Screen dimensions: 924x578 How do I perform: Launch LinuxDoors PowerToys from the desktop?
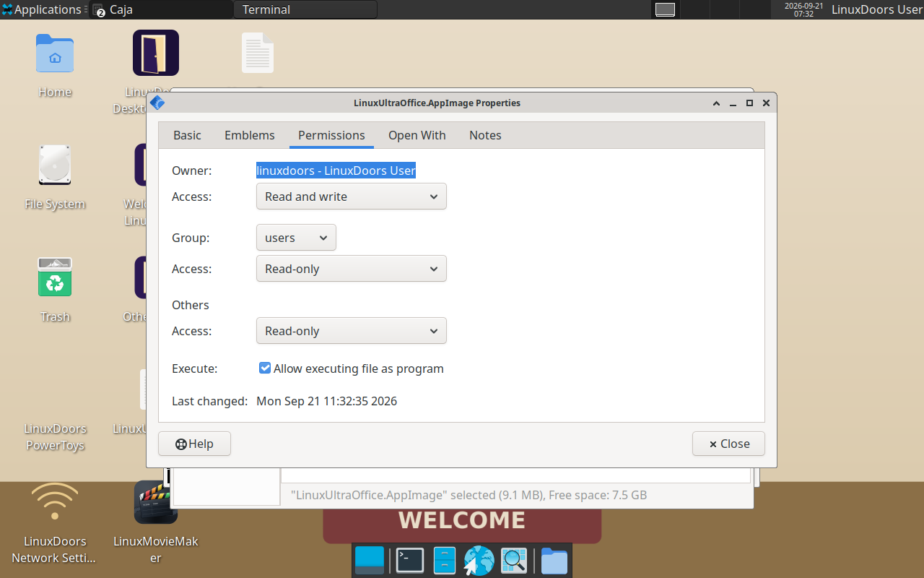pos(55,436)
